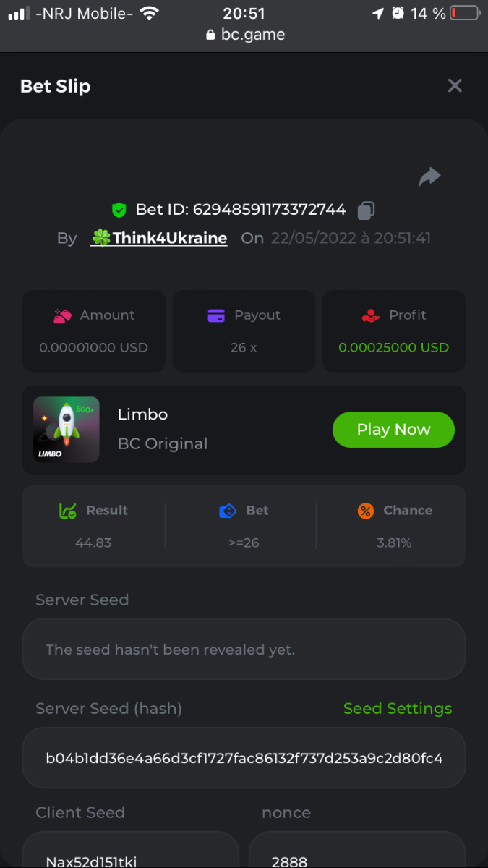Image resolution: width=488 pixels, height=868 pixels.
Task: Tap the purple Payout card icon
Action: pyautogui.click(x=216, y=315)
